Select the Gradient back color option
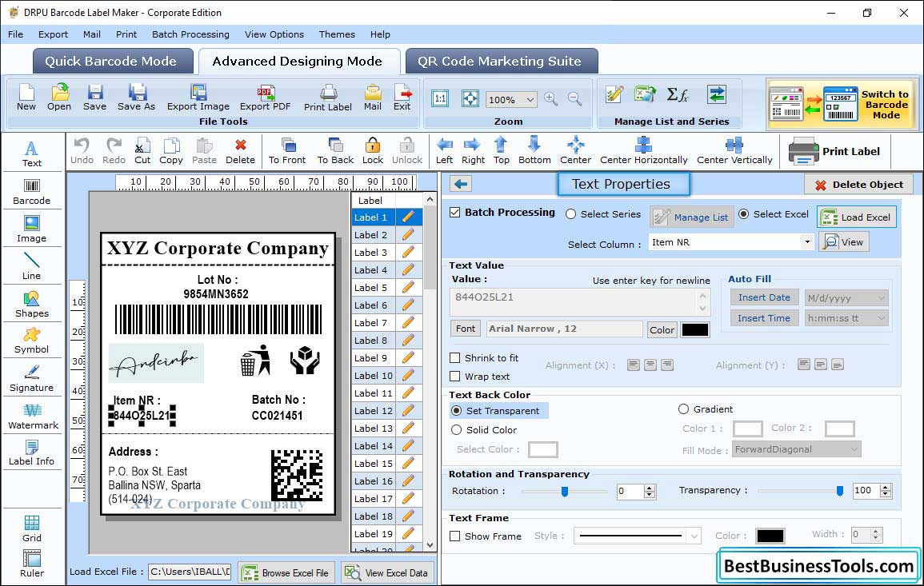This screenshot has height=586, width=924. pyautogui.click(x=683, y=409)
